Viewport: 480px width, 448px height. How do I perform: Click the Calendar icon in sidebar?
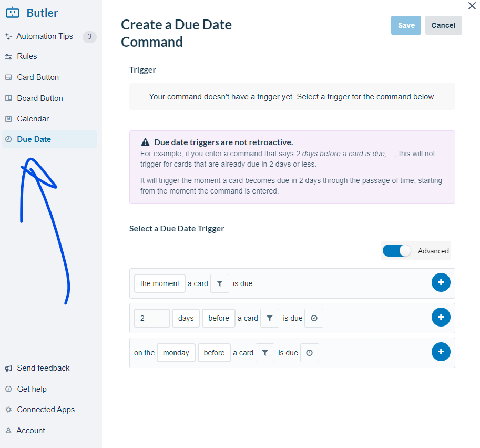pyautogui.click(x=8, y=119)
